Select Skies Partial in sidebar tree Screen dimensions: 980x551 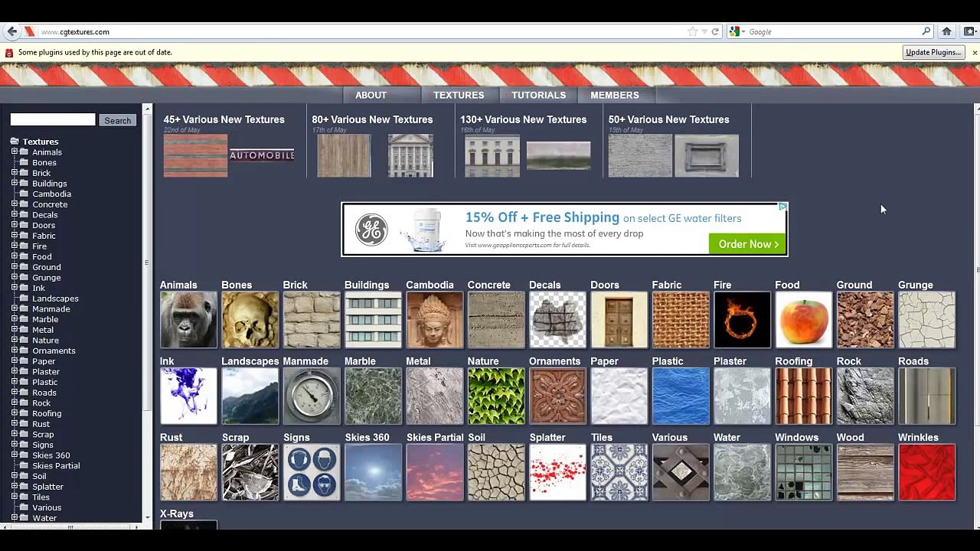click(x=56, y=465)
